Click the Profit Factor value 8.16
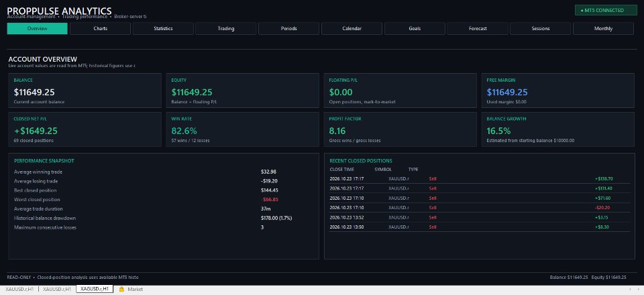The height and width of the screenshot is (295, 644). click(337, 131)
